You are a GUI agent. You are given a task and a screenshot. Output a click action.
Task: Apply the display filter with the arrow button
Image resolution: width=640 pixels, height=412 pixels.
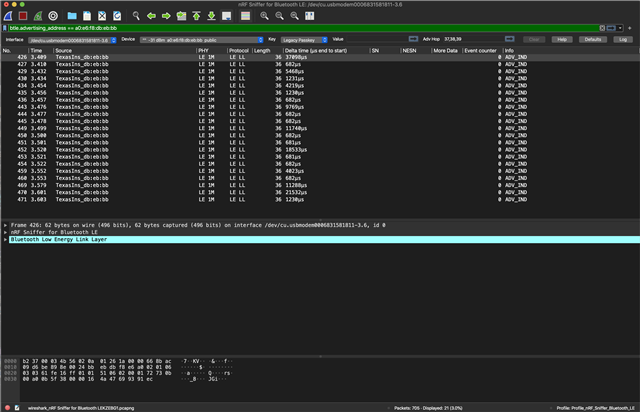611,28
